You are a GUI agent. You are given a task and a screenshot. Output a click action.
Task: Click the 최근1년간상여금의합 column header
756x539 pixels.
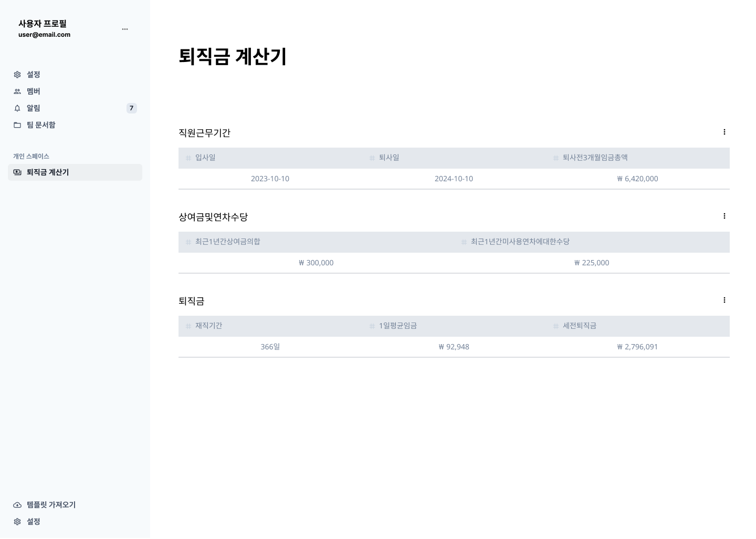coord(316,242)
